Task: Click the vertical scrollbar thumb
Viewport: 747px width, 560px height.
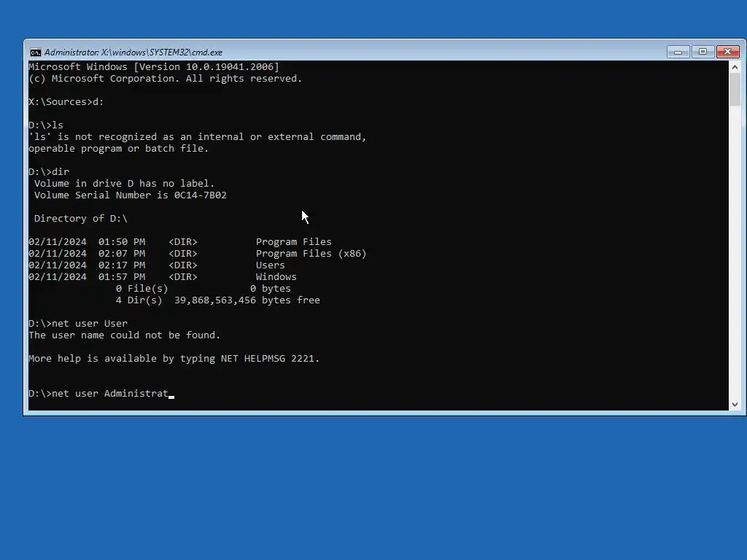Action: tap(735, 90)
